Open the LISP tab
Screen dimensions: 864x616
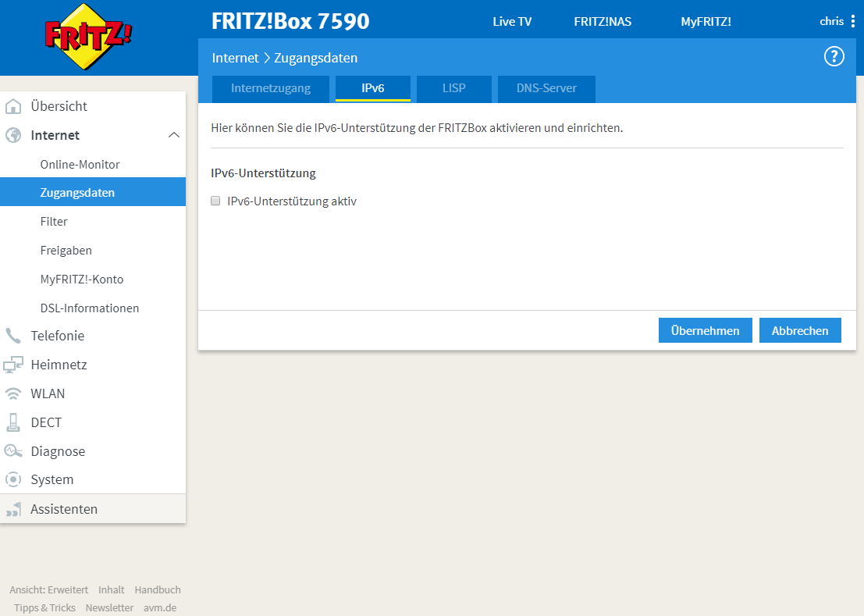(x=454, y=89)
